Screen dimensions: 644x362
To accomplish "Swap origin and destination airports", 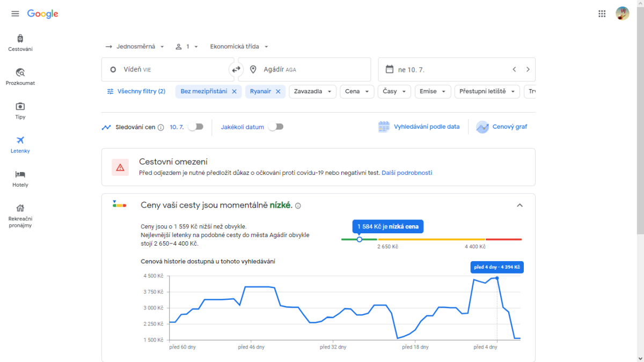I will tap(236, 70).
